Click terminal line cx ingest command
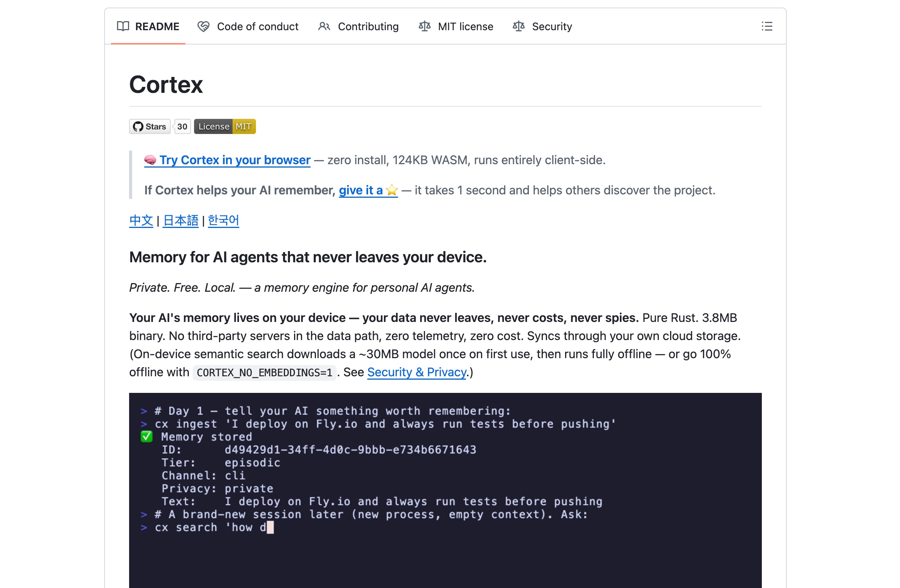Screen dimensions: 900x588 pyautogui.click(x=378, y=424)
